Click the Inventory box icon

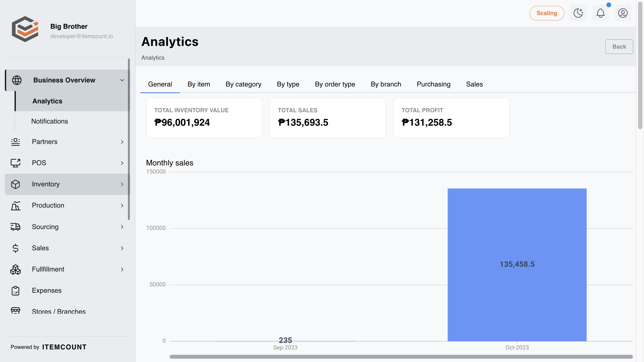(16, 184)
